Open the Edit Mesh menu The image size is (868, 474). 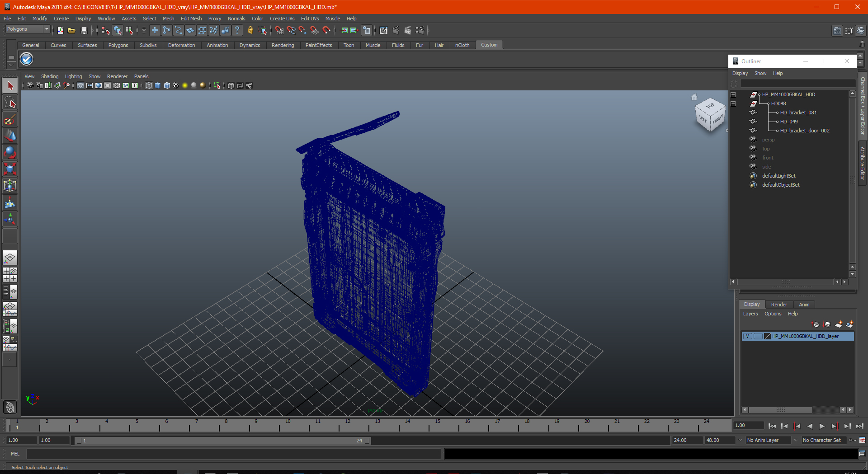pyautogui.click(x=191, y=19)
